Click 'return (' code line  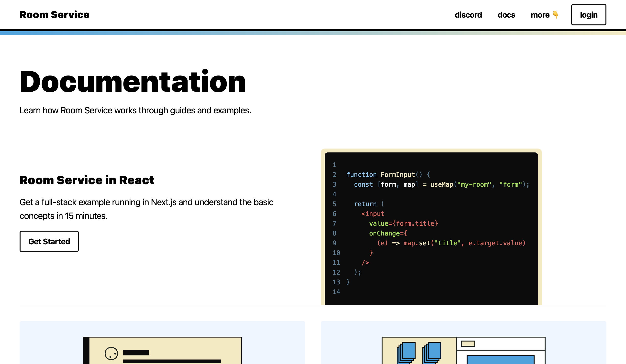[369, 204]
